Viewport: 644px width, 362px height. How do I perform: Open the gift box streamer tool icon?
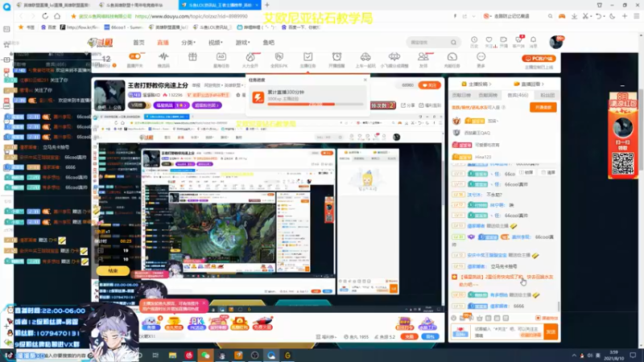192,56
